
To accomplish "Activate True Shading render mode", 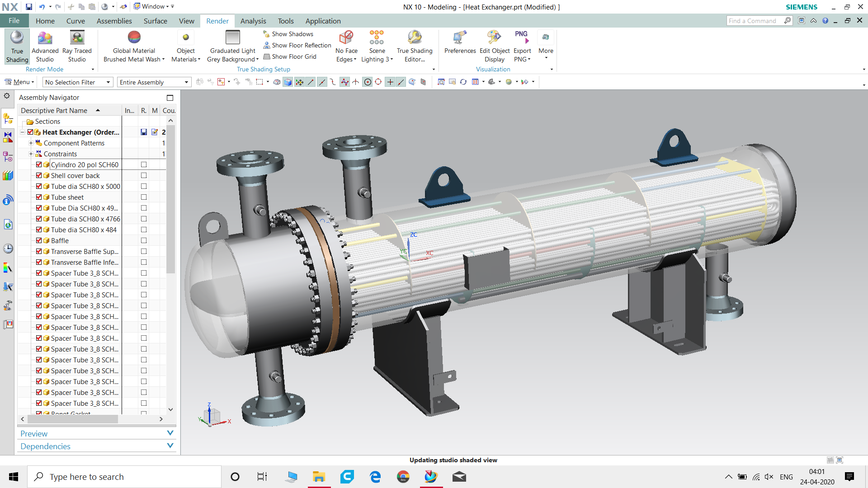I will pyautogui.click(x=17, y=47).
